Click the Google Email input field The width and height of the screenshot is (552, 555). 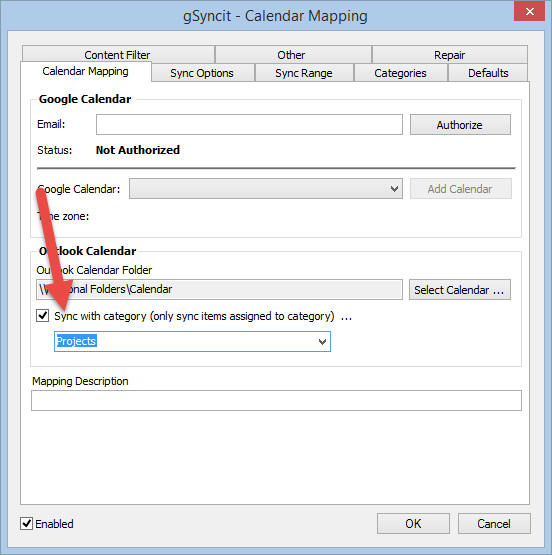click(249, 124)
